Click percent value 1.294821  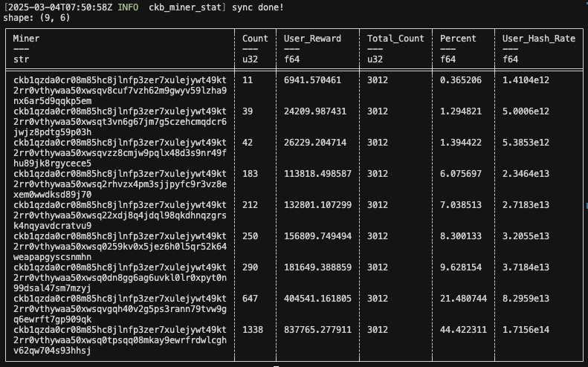tap(460, 111)
